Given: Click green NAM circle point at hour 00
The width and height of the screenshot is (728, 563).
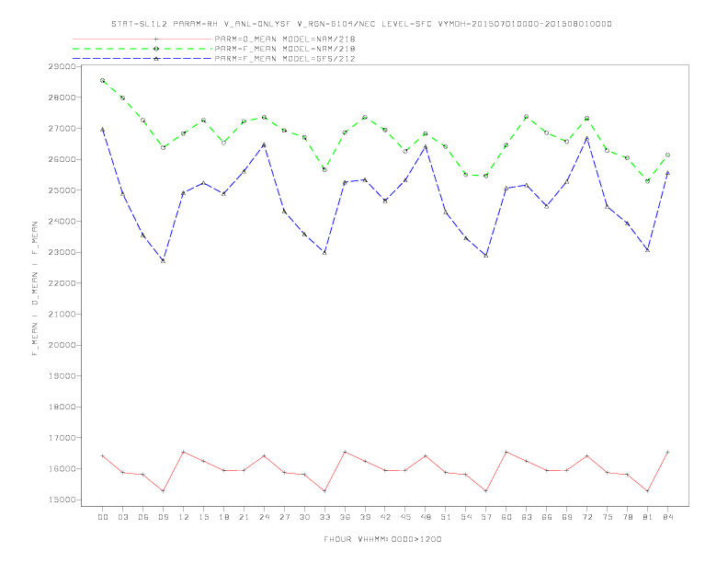Looking at the screenshot, I should point(103,81).
